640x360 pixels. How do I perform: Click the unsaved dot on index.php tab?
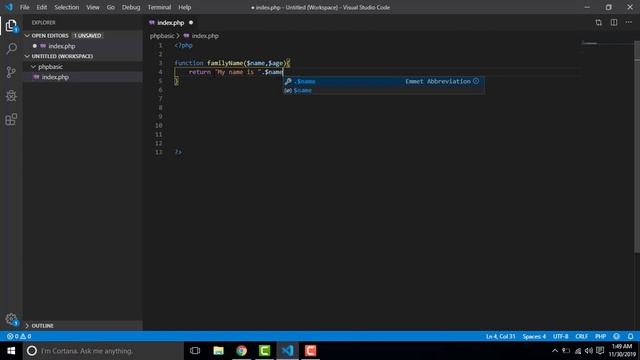(x=191, y=22)
